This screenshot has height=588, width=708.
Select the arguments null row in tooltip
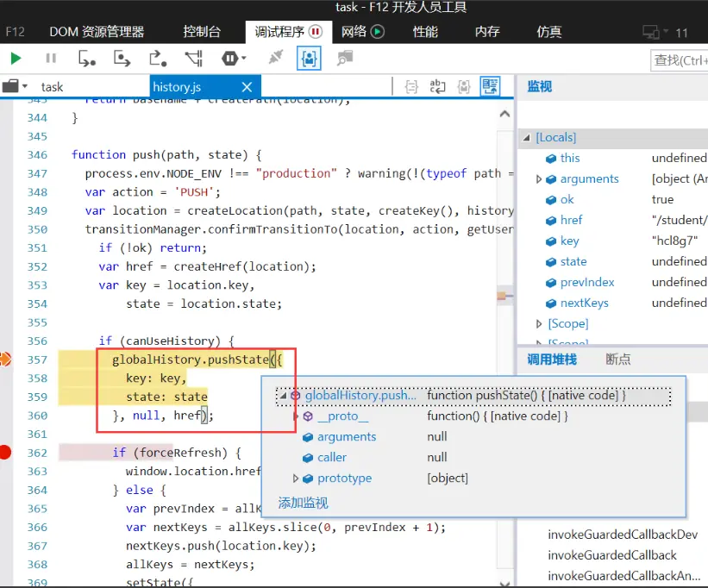click(473, 437)
